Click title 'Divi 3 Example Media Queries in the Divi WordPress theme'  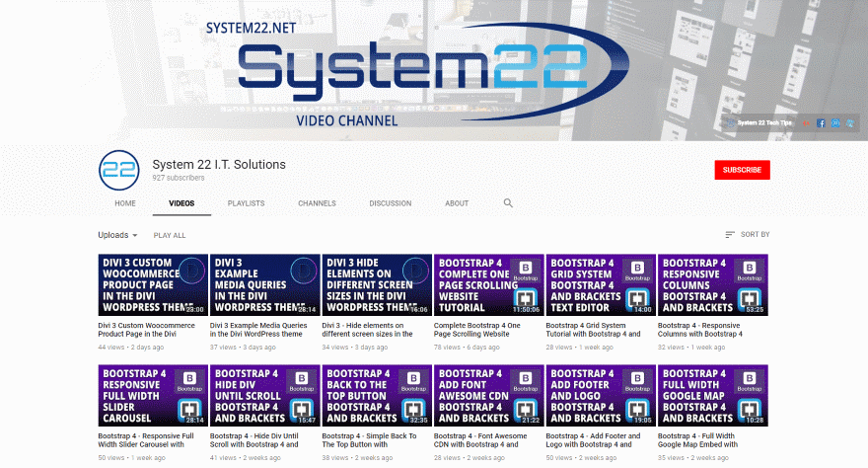click(258, 330)
